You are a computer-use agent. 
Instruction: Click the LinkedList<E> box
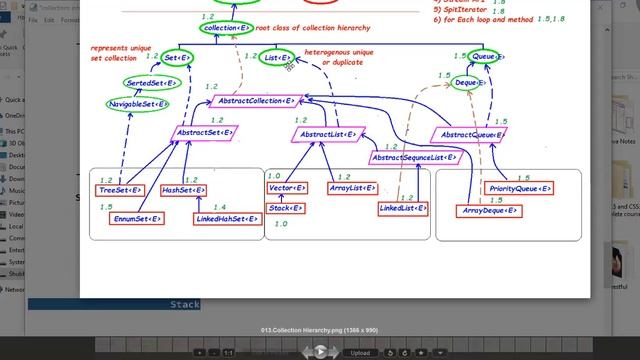[403, 209]
